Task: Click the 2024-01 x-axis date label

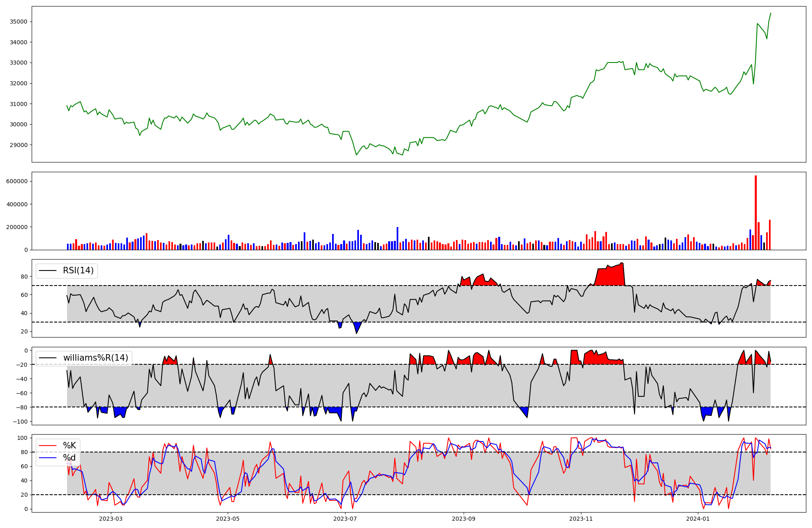Action: tap(698, 519)
